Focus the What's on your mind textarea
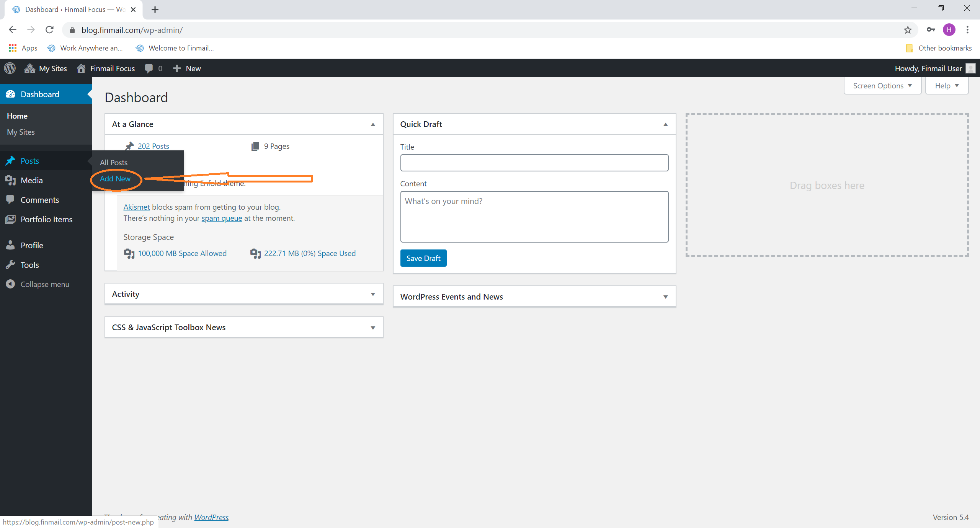 tap(534, 217)
